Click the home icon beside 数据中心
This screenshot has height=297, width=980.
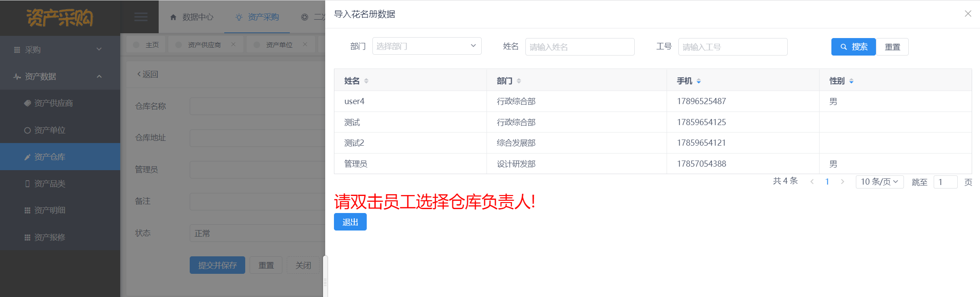(x=173, y=17)
